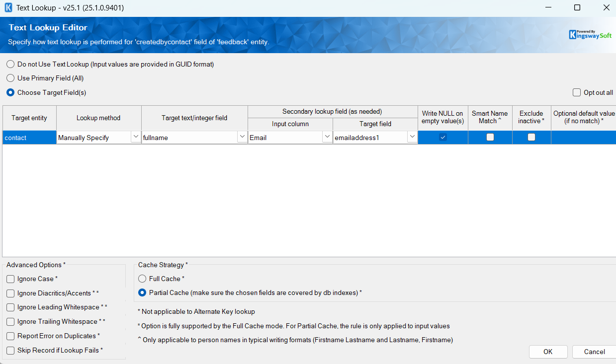
Task: Click the KingswaySoft logo
Action: click(x=590, y=35)
